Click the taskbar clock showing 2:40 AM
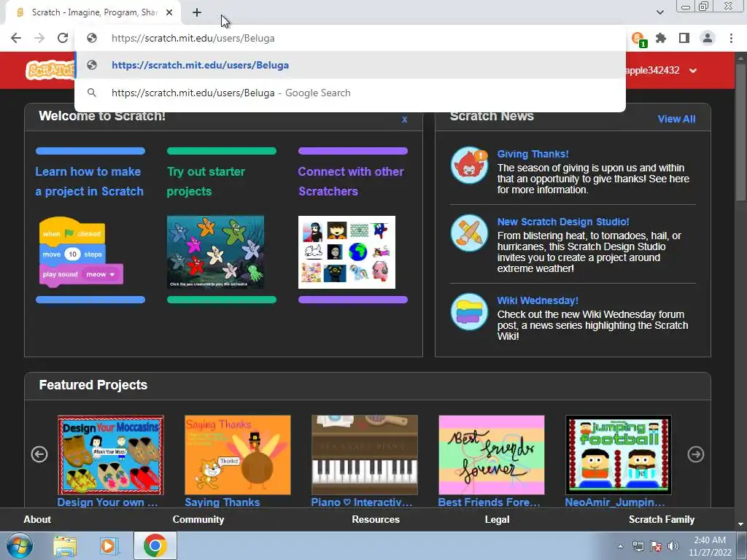 coord(710,546)
